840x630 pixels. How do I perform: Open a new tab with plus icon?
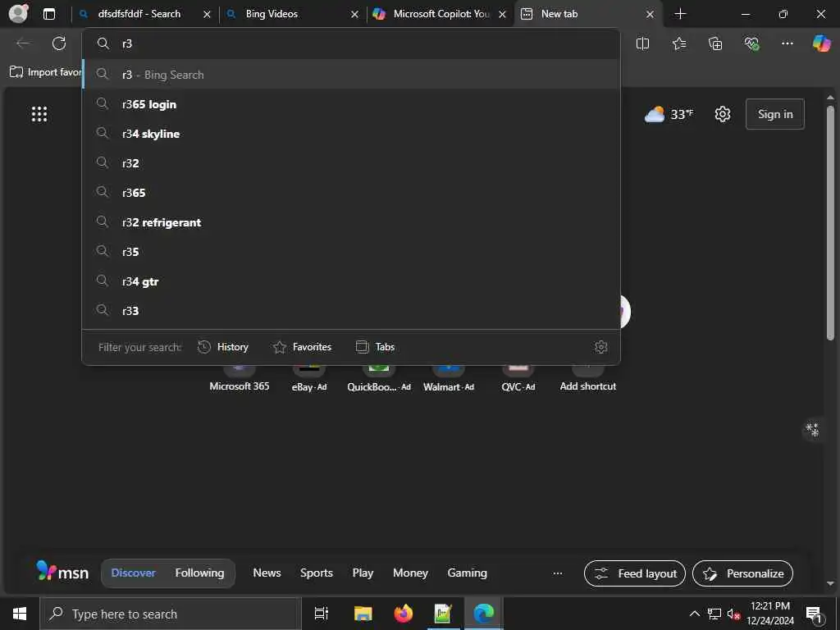pyautogui.click(x=680, y=14)
